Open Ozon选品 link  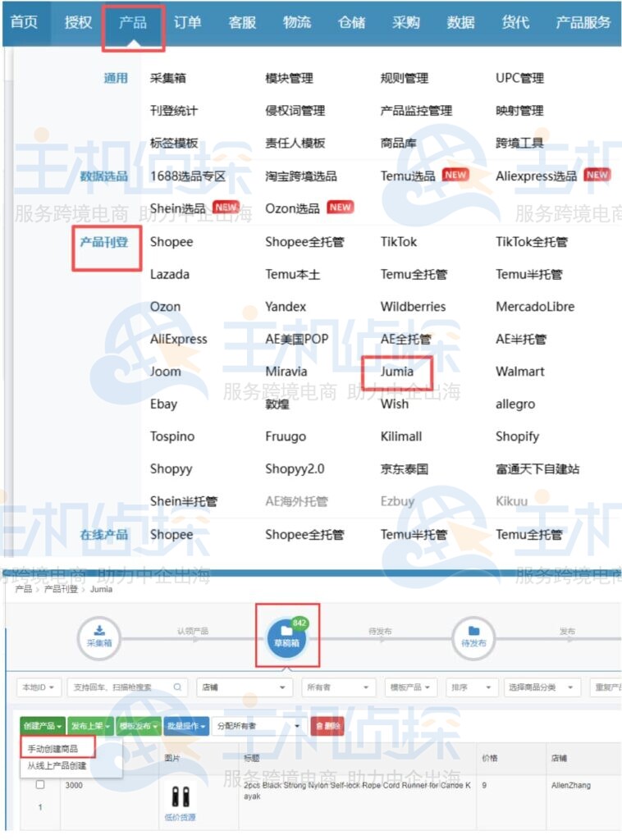tap(292, 208)
